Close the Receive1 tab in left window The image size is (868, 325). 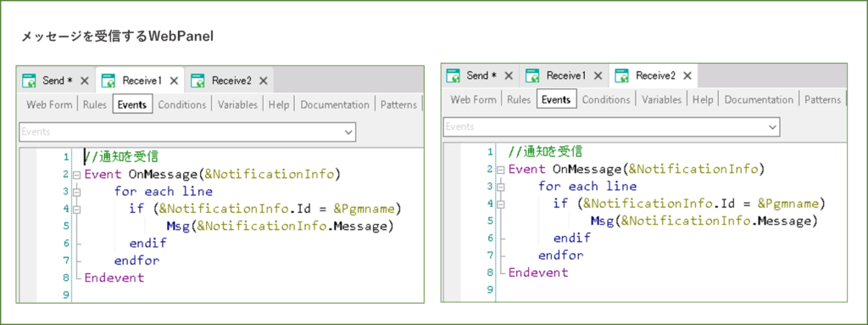pyautogui.click(x=174, y=81)
